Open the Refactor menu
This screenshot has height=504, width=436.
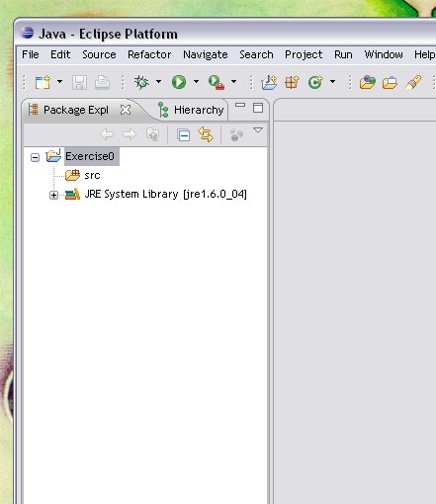[x=149, y=54]
